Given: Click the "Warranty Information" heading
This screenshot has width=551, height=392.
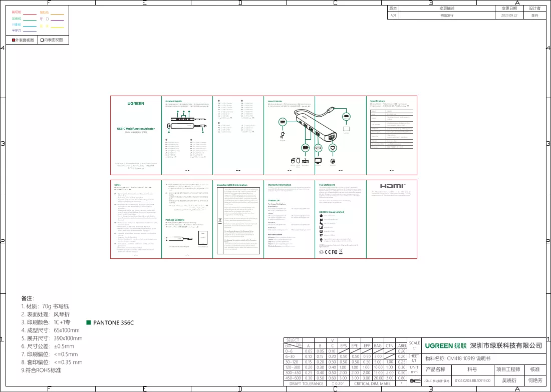Looking at the screenshot, I should (280, 185).
